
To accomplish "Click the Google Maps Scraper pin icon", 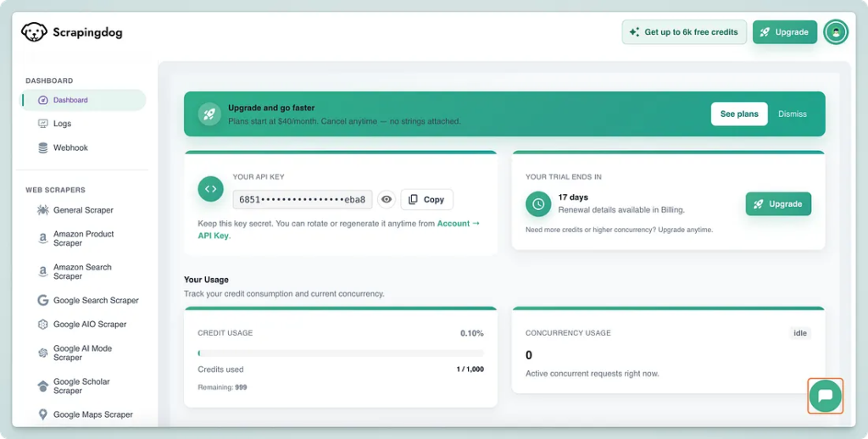I will (x=43, y=414).
